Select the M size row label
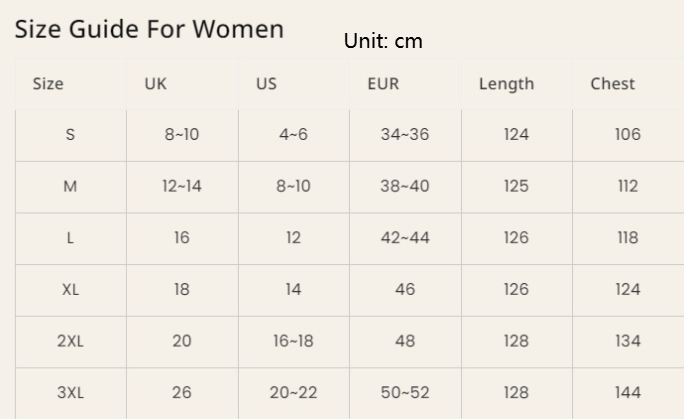 (x=70, y=187)
